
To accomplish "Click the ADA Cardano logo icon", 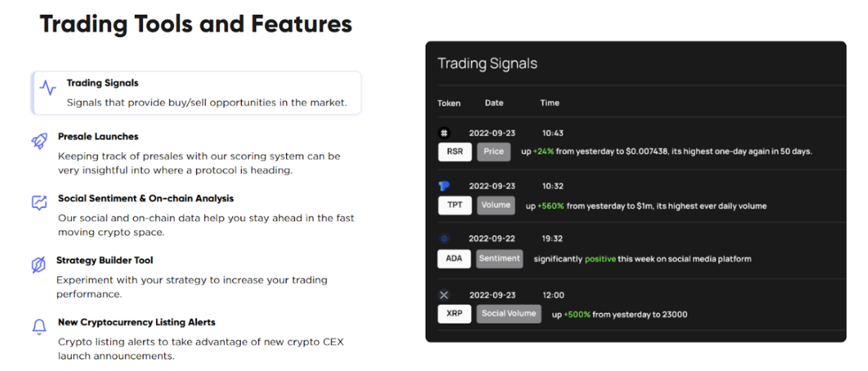I will click(x=444, y=238).
